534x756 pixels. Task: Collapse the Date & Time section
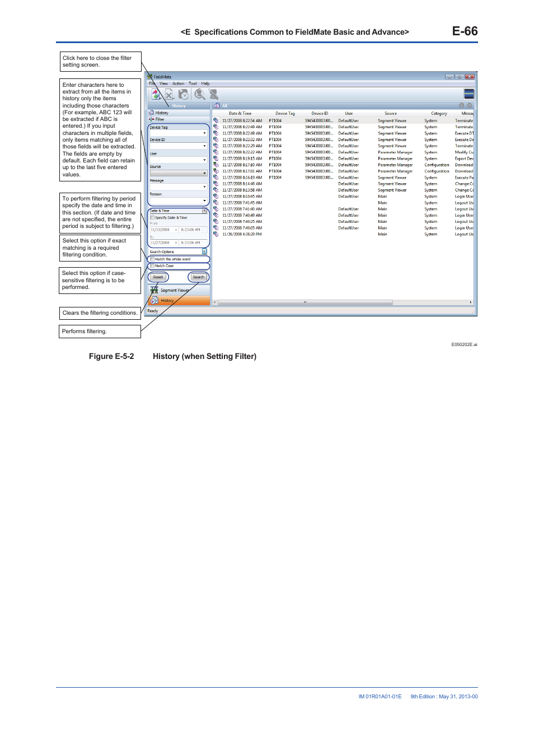204,211
